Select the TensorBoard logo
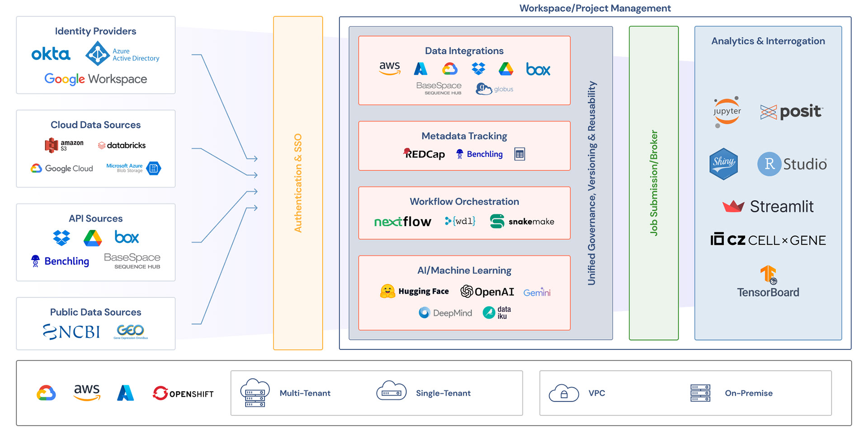 pos(768,282)
